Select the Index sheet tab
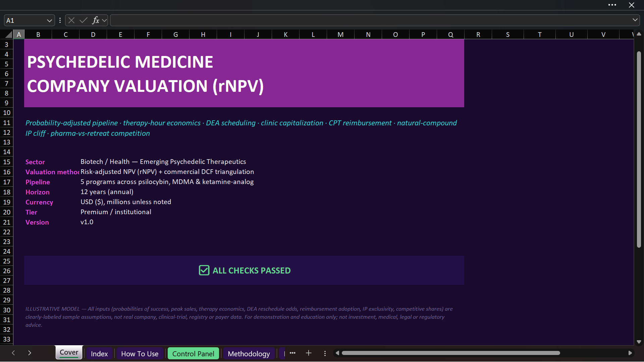The width and height of the screenshot is (644, 362). click(x=99, y=354)
